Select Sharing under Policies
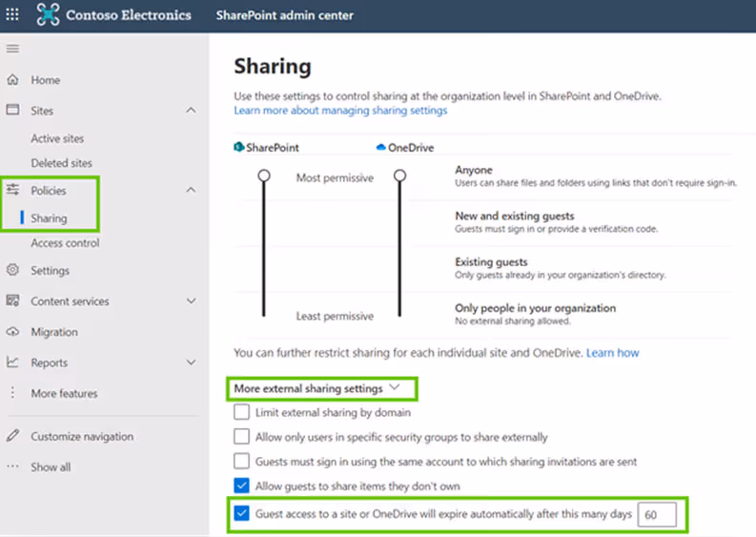Image resolution: width=756 pixels, height=537 pixels. (x=50, y=218)
